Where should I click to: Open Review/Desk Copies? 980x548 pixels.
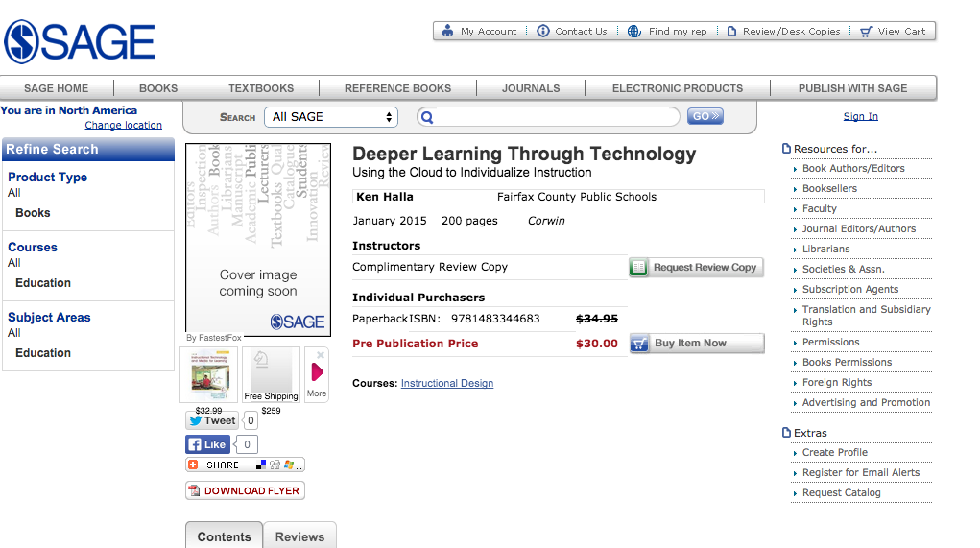784,32
